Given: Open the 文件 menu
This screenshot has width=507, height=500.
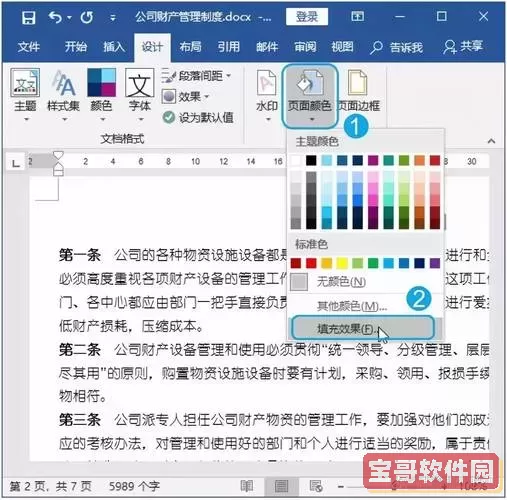Looking at the screenshot, I should pyautogui.click(x=28, y=47).
